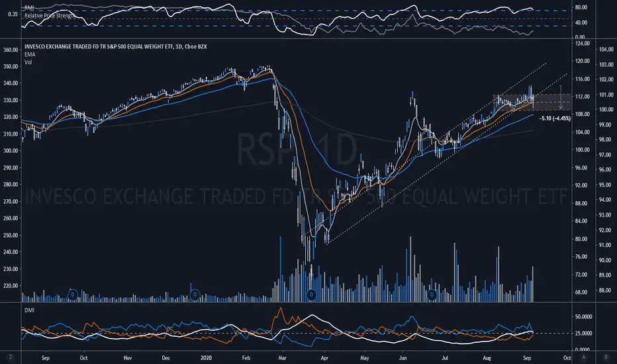Image resolution: width=617 pixels, height=364 pixels.
Task: Click the 2020 label on the time axis
Action: click(206, 357)
